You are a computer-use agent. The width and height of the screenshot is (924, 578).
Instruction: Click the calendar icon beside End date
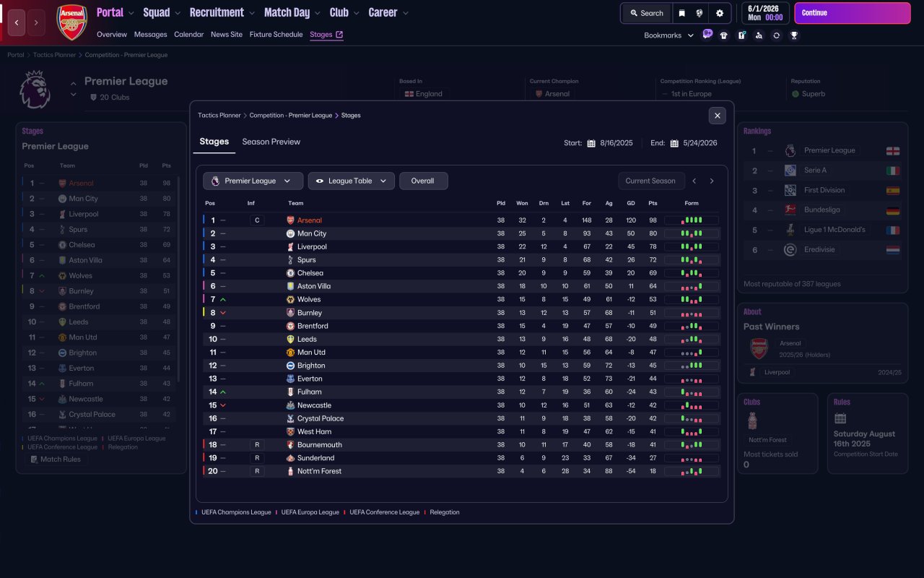tap(674, 143)
